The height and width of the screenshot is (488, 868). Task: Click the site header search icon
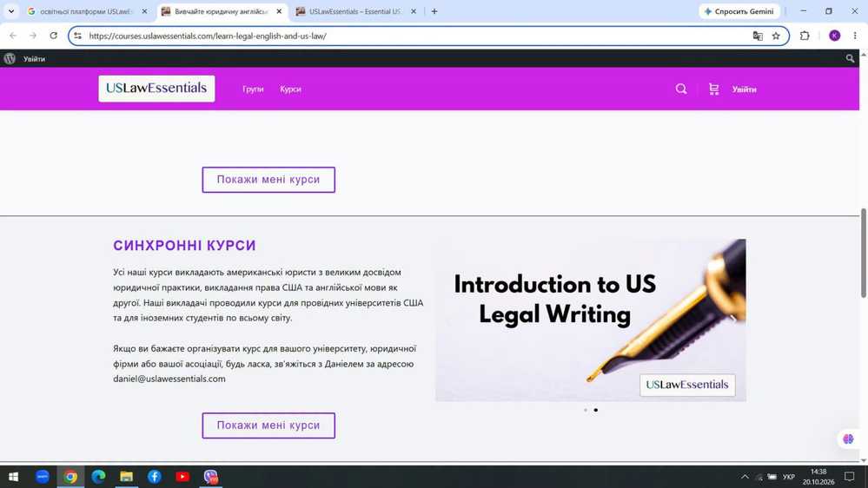point(681,89)
